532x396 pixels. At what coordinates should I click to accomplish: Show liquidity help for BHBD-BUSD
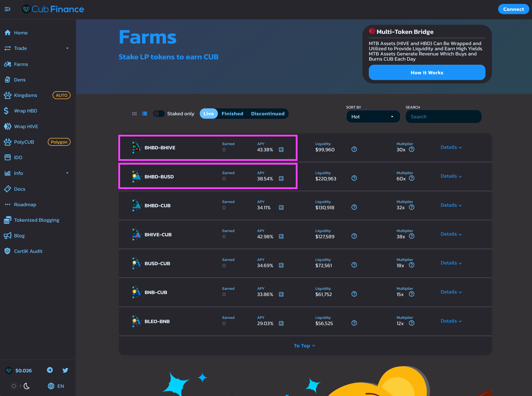354,178
